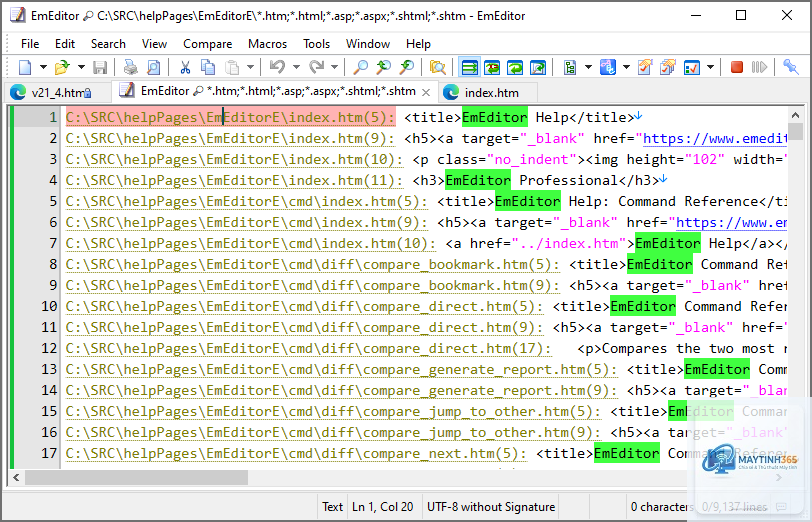The height and width of the screenshot is (522, 812).
Task: Toggle third wrap mode button with green arrow
Action: (515, 67)
